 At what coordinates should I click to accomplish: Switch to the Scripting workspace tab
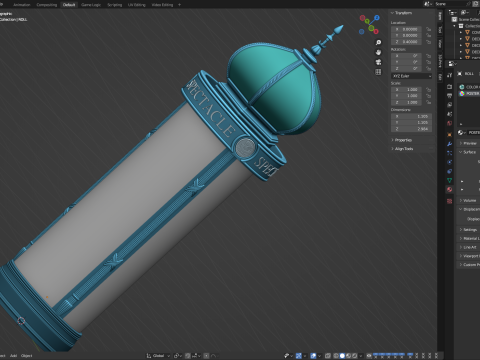click(x=115, y=5)
